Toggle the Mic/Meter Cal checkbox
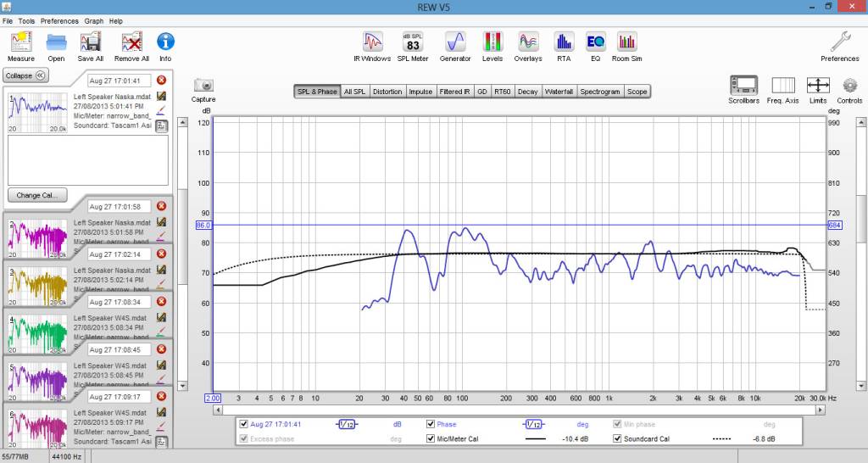This screenshot has width=868, height=463. click(431, 439)
